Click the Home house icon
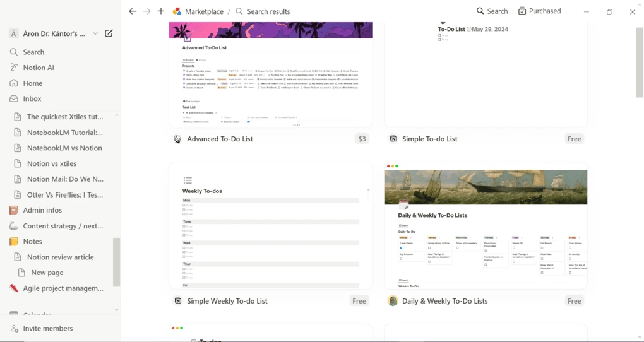 [14, 83]
